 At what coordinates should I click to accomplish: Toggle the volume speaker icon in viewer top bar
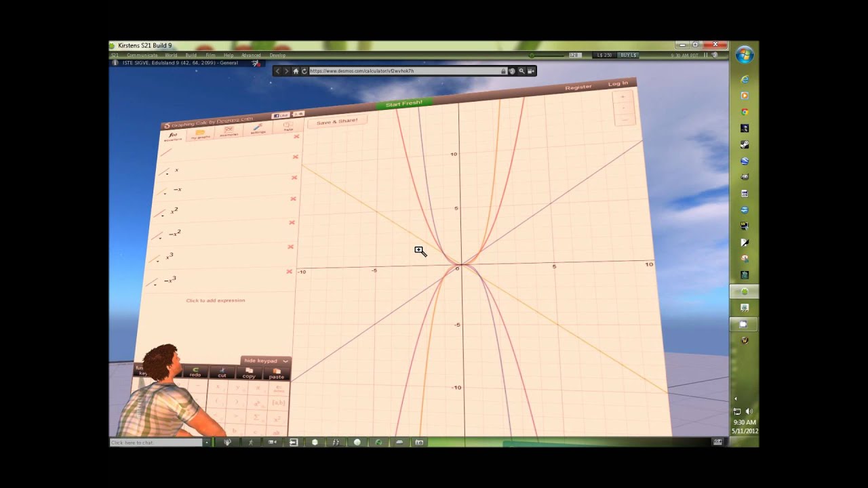pyautogui.click(x=715, y=55)
